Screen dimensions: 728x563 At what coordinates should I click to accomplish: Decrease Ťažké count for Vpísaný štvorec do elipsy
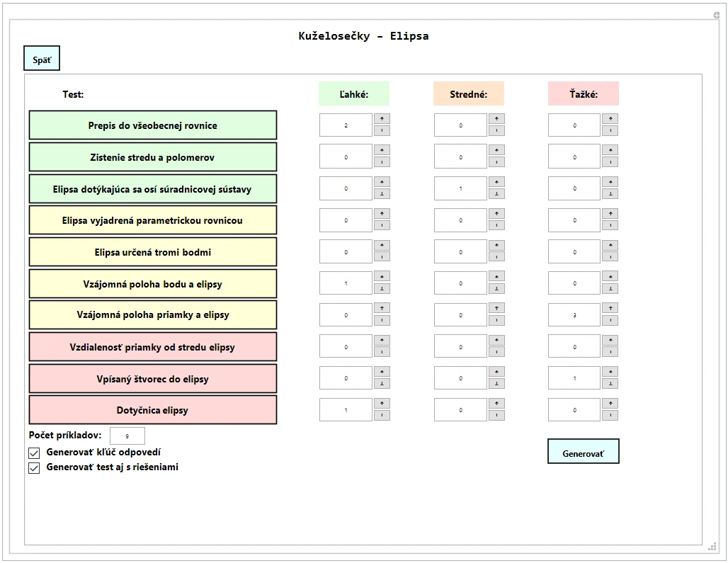(x=610, y=384)
